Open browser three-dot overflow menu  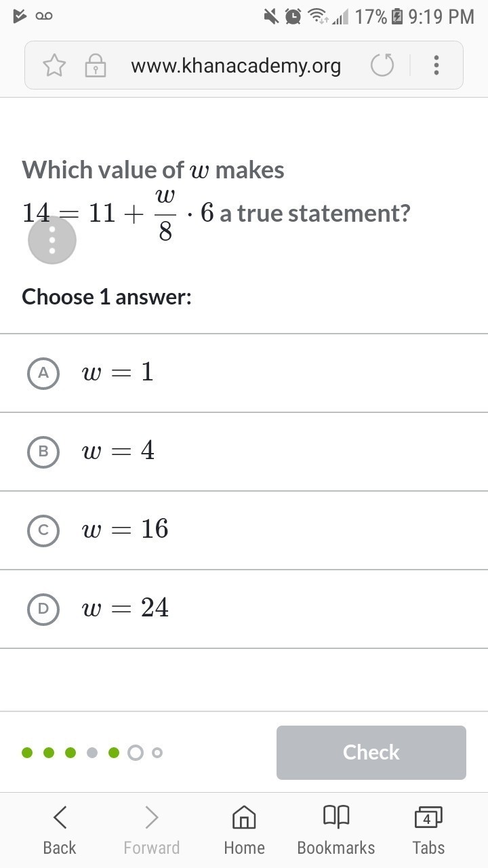[436, 66]
